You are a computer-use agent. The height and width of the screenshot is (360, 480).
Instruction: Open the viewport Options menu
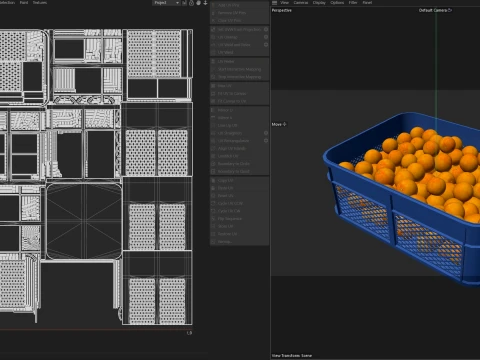click(x=337, y=3)
